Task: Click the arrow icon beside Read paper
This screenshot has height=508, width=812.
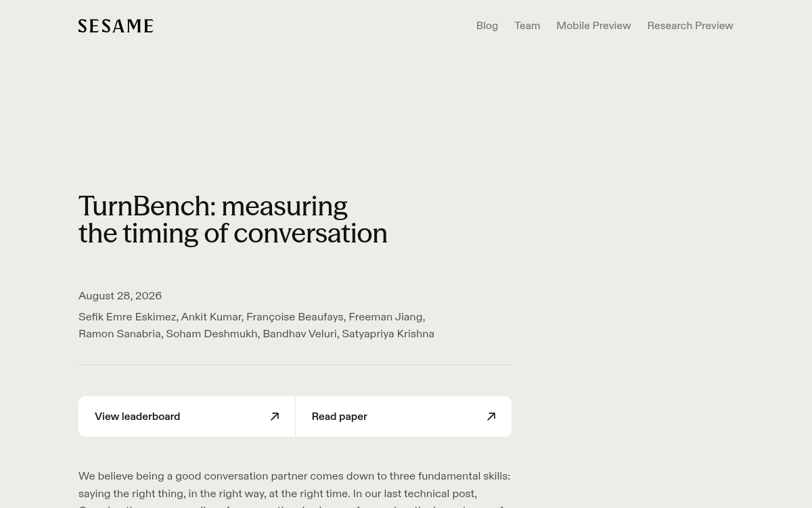Action: coord(491,417)
